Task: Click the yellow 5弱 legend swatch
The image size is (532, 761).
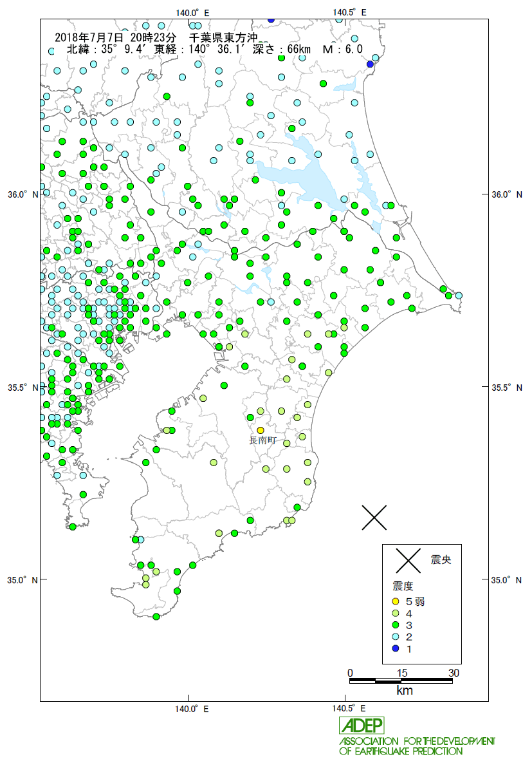Action: (397, 602)
